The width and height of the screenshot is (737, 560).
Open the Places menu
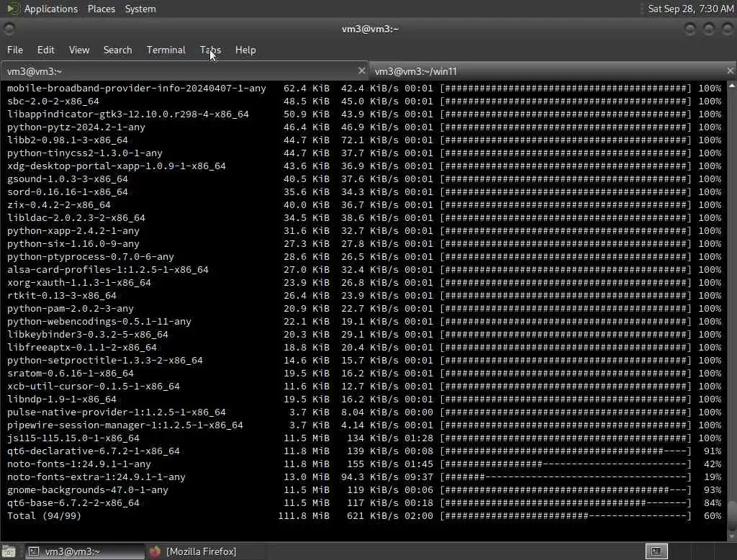(x=101, y=9)
